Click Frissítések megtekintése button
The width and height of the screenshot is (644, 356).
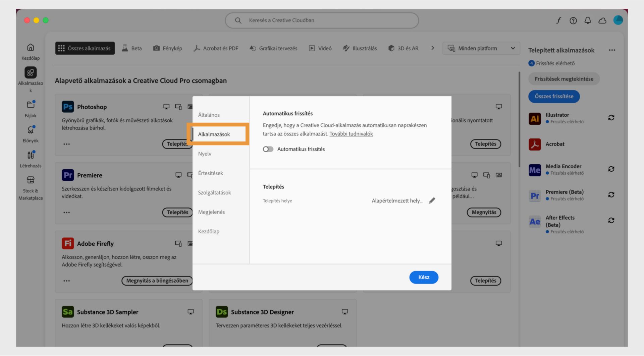coord(564,79)
